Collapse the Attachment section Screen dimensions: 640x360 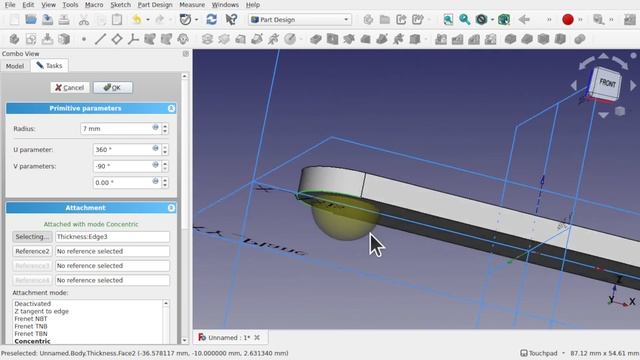171,208
